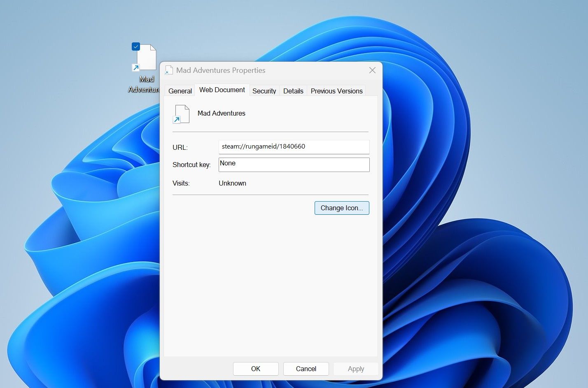This screenshot has width=588, height=388.
Task: Close the Mad Adventures Properties dialog
Action: coord(372,70)
